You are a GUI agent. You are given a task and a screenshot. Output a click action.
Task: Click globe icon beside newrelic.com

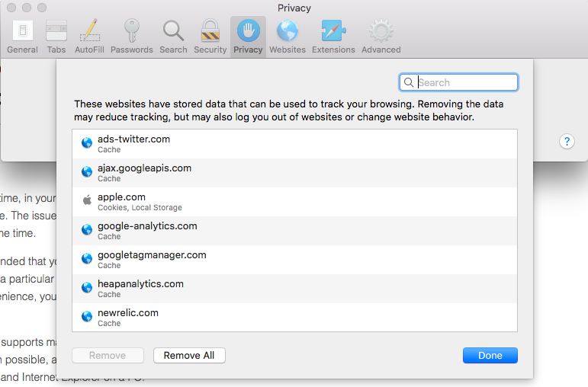click(87, 316)
